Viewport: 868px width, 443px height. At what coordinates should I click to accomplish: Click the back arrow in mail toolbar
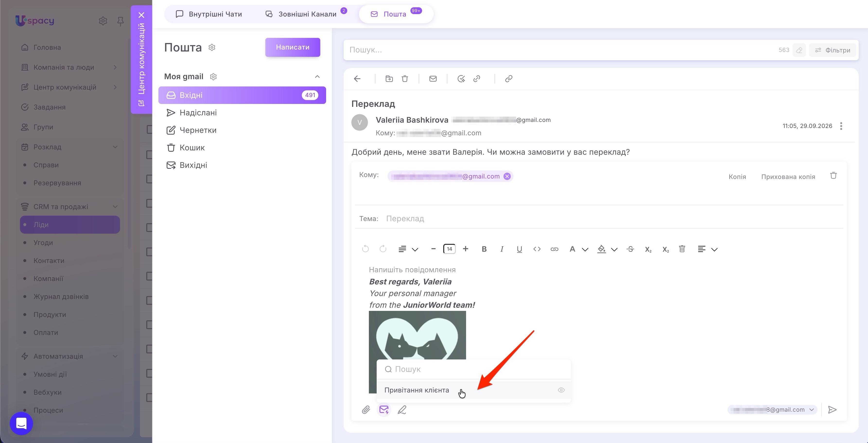pyautogui.click(x=357, y=79)
